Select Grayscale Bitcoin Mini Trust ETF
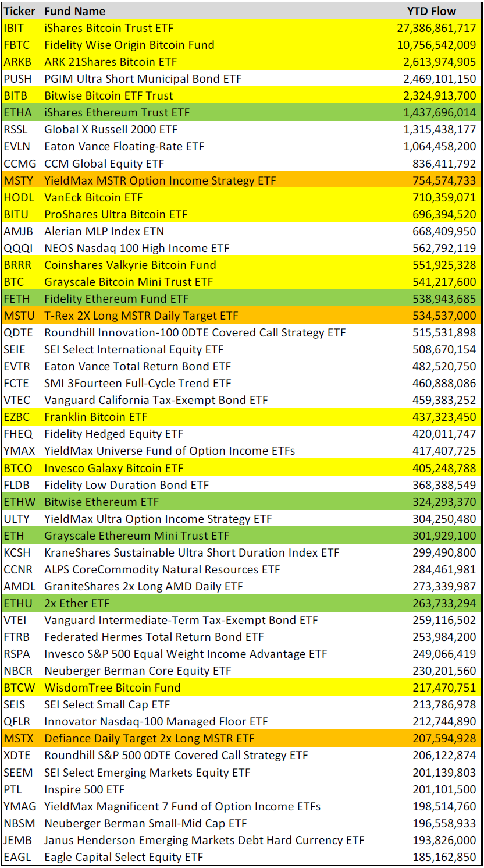The width and height of the screenshot is (484, 868). coord(129,282)
